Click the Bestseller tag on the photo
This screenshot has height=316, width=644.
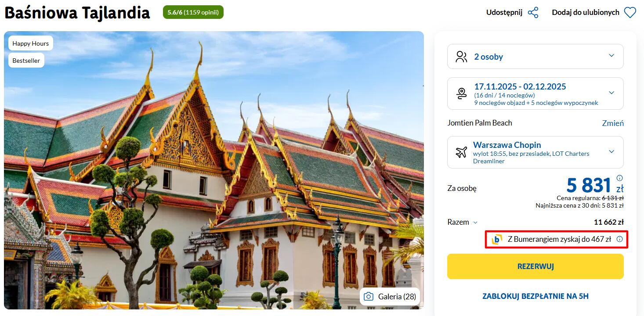tap(26, 61)
